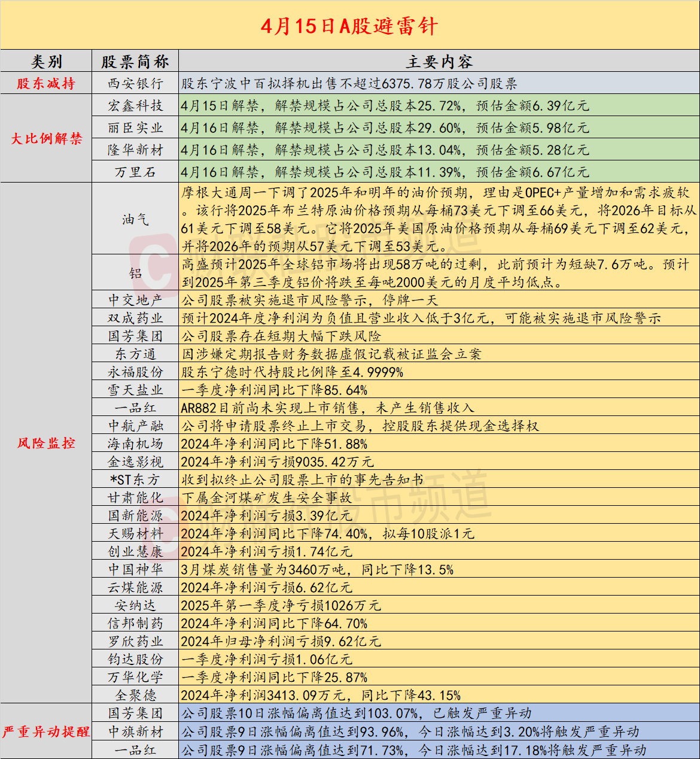This screenshot has height=759, width=700.
Task: Click the 风险监控 category cell
Action: point(46,443)
